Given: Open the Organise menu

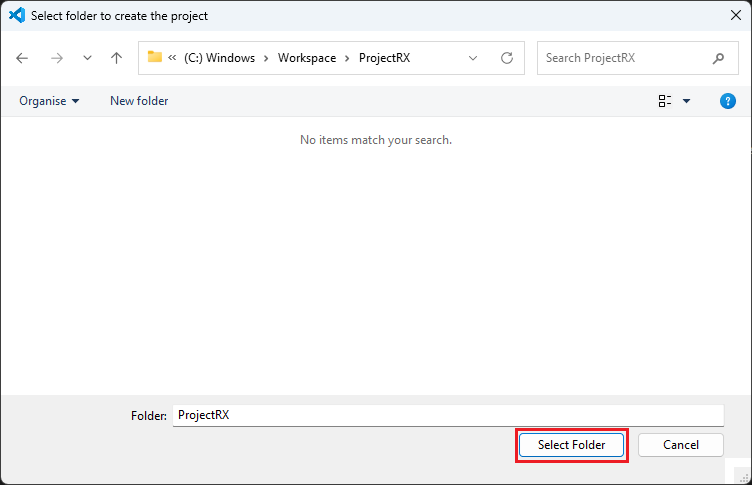Looking at the screenshot, I should coord(49,101).
